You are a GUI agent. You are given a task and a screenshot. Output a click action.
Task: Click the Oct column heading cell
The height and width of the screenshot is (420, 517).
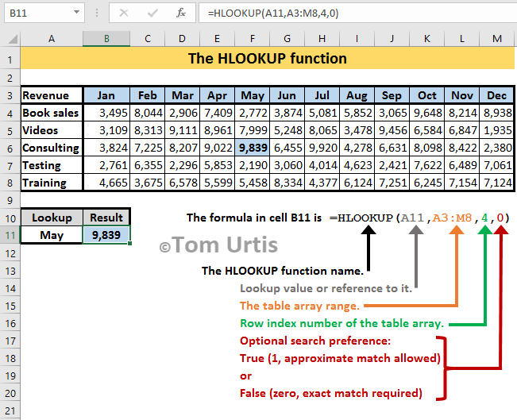click(427, 95)
